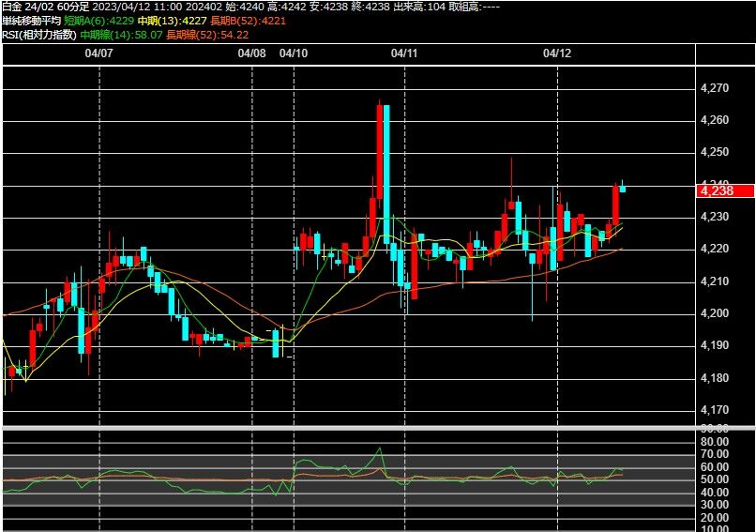Click the 終:4238 close price value
Screen dimensions: 756x532
(x=370, y=7)
